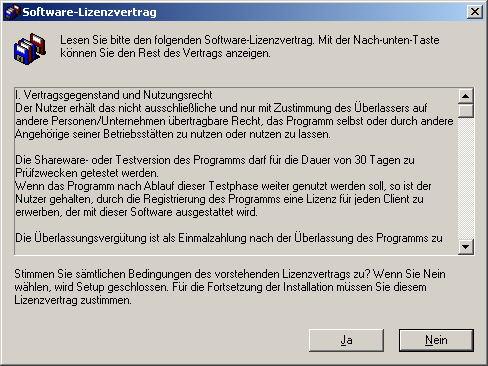Click the scrollbar track below the thumb
The width and height of the screenshot is (488, 366).
click(x=466, y=178)
